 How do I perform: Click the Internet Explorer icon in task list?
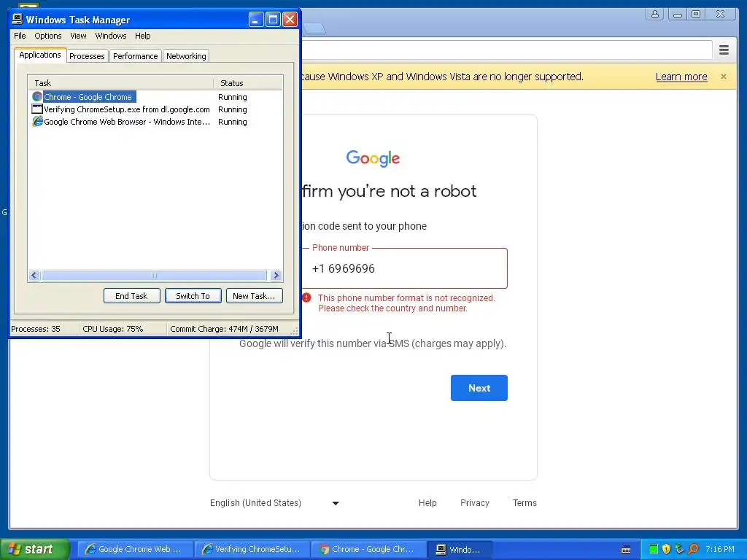[37, 122]
